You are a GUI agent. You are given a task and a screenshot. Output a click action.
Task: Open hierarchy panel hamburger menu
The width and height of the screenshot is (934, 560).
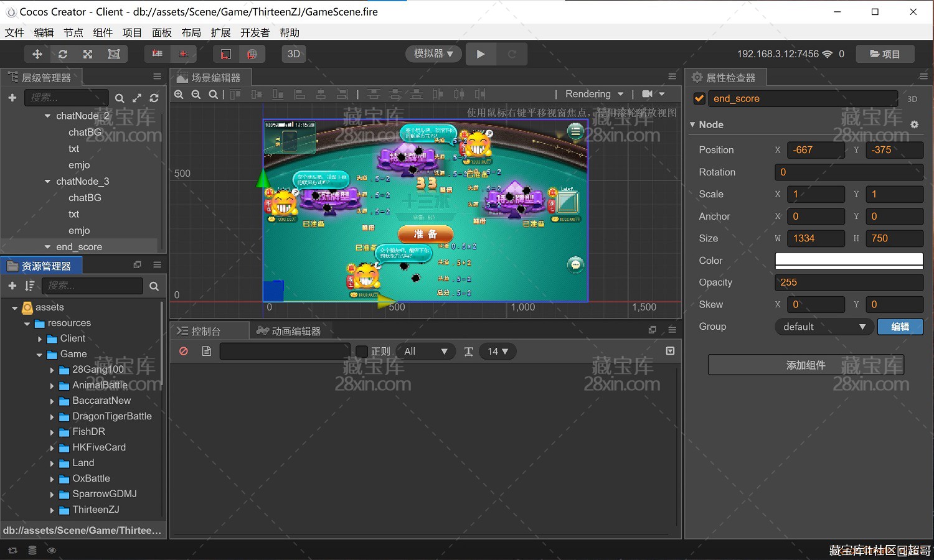click(157, 77)
